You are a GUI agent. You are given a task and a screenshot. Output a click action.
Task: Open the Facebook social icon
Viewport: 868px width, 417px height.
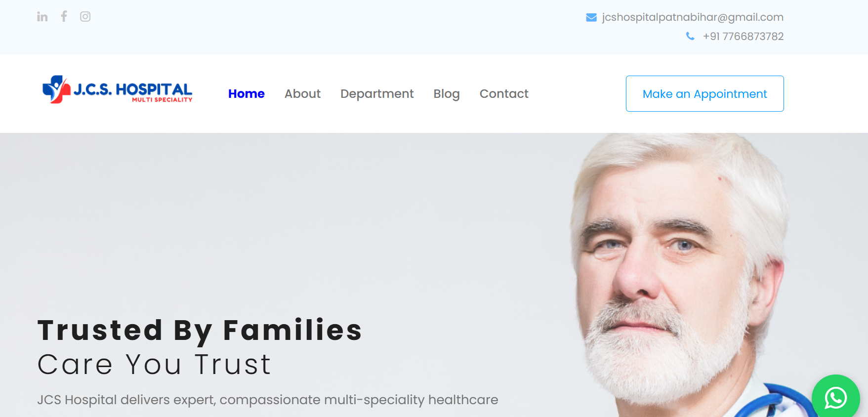click(x=64, y=16)
